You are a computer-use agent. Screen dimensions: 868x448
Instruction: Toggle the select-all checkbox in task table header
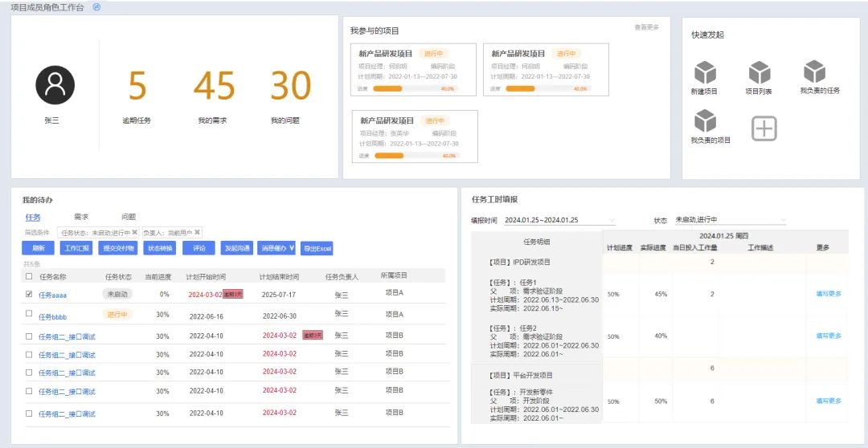29,276
